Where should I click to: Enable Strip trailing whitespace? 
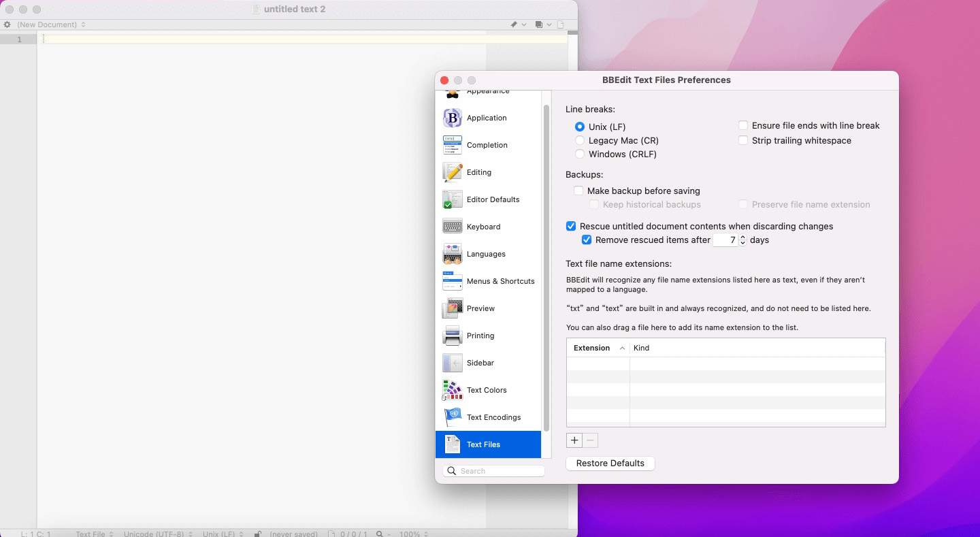744,140
